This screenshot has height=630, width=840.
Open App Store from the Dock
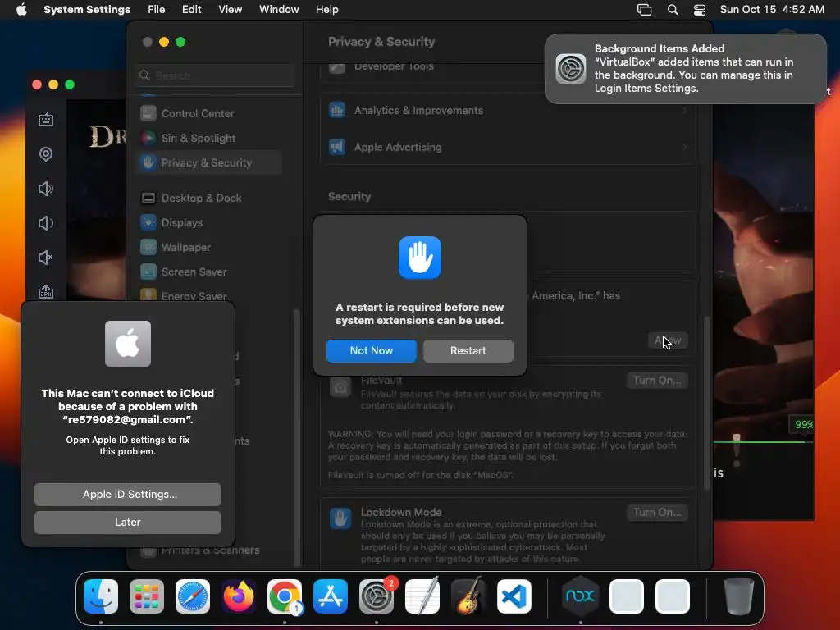(x=331, y=596)
